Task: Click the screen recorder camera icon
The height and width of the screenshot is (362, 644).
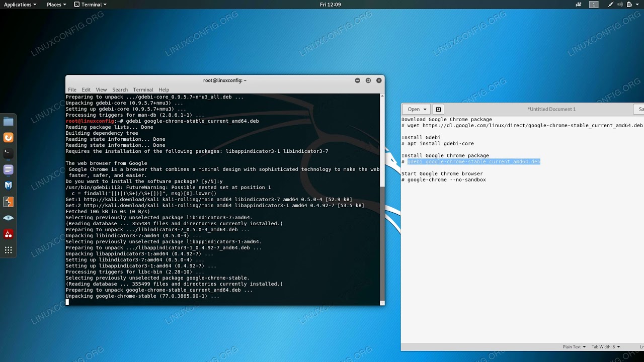Action: 579,5
